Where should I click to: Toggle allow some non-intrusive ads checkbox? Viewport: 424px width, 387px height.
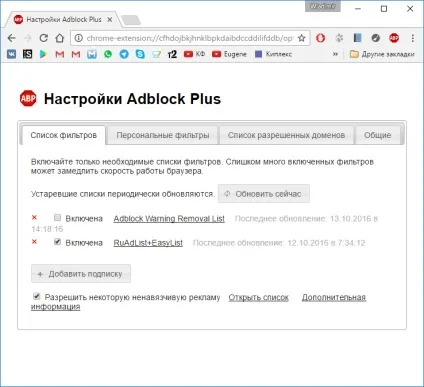tap(37, 296)
